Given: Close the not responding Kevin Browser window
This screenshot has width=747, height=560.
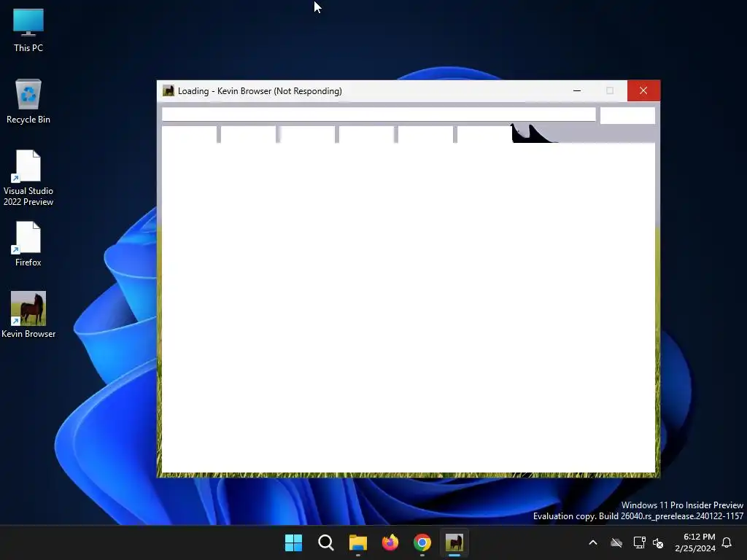Looking at the screenshot, I should tap(643, 90).
